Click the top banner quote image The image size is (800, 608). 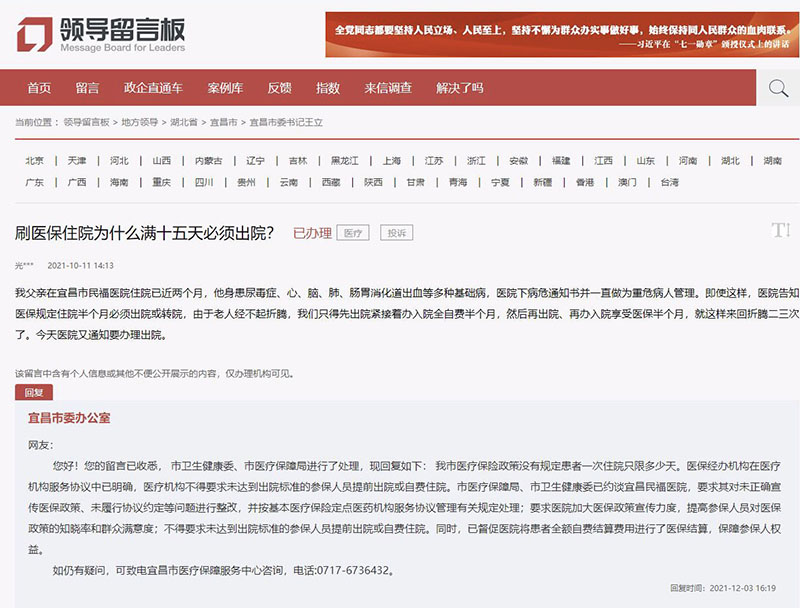[x=562, y=34]
